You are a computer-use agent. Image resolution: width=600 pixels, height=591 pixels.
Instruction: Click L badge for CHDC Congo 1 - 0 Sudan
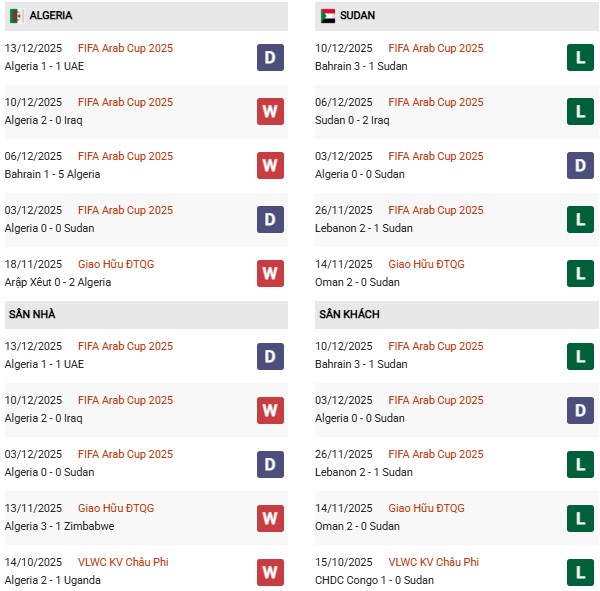[x=581, y=571]
